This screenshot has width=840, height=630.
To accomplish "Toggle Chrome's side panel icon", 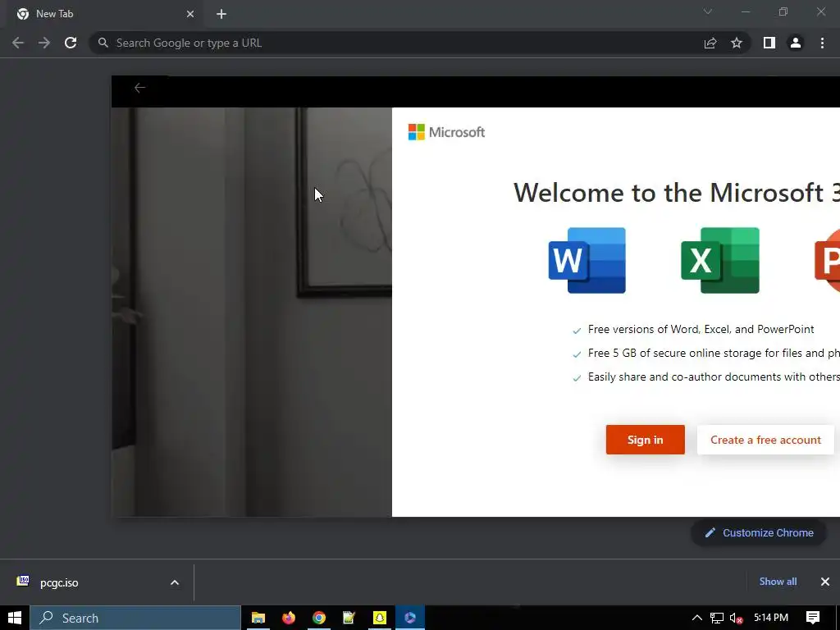I will tap(769, 43).
